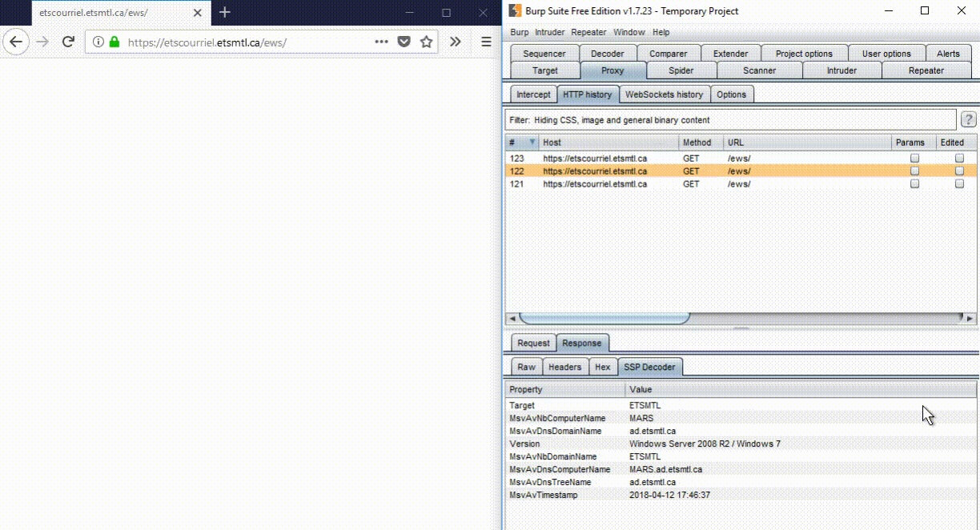The width and height of the screenshot is (980, 530).
Task: Sort history by Host column
Action: (x=608, y=143)
